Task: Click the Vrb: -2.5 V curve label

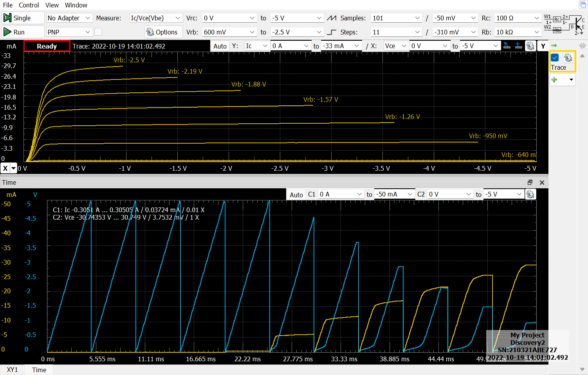Action: pyautogui.click(x=129, y=60)
